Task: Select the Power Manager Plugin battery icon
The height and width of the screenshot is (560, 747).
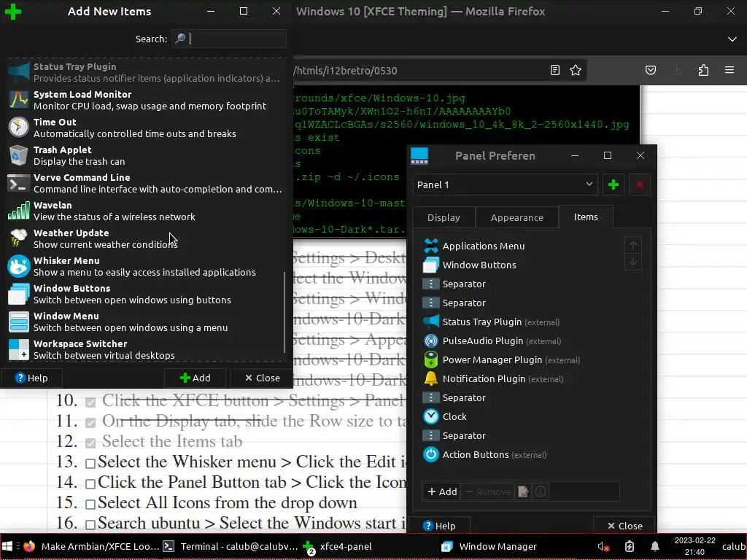Action: (430, 359)
